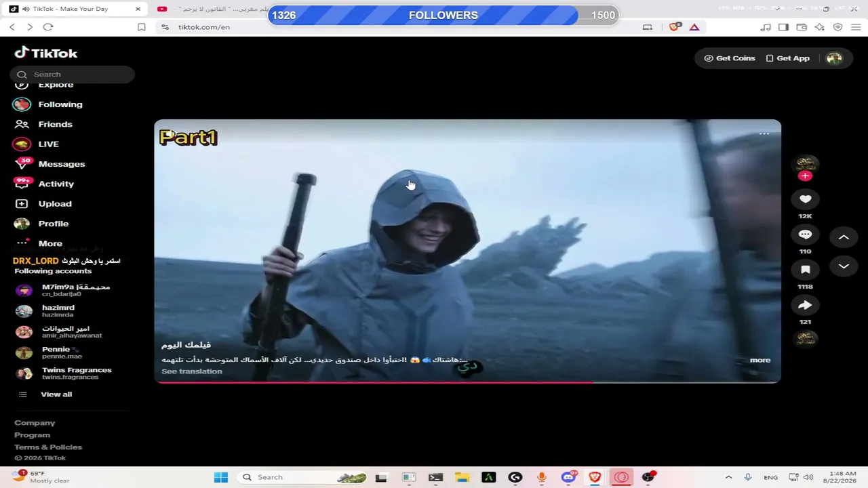868x488 pixels.
Task: Open the Brave browser taskbar icon
Action: 595,477
